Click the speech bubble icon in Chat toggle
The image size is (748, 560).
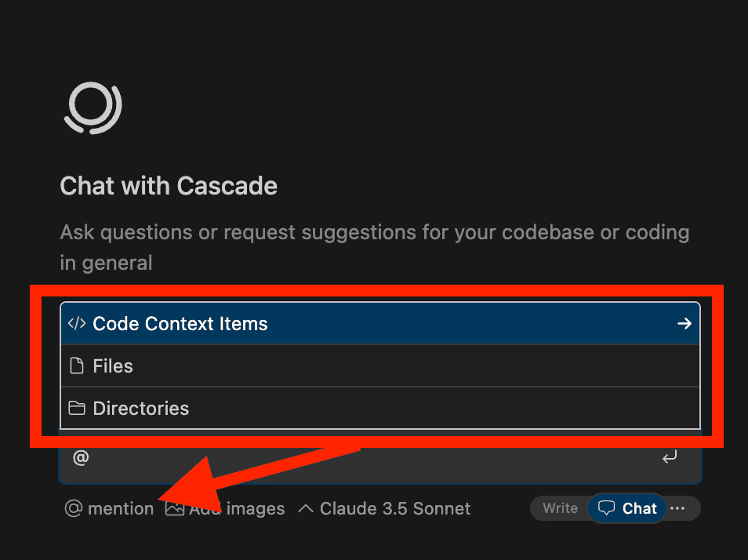(606, 508)
